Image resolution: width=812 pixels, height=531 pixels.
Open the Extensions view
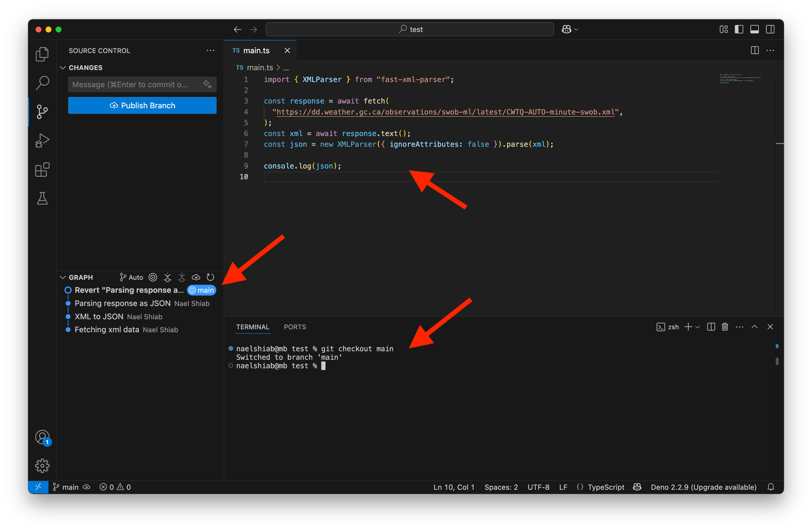coord(42,169)
